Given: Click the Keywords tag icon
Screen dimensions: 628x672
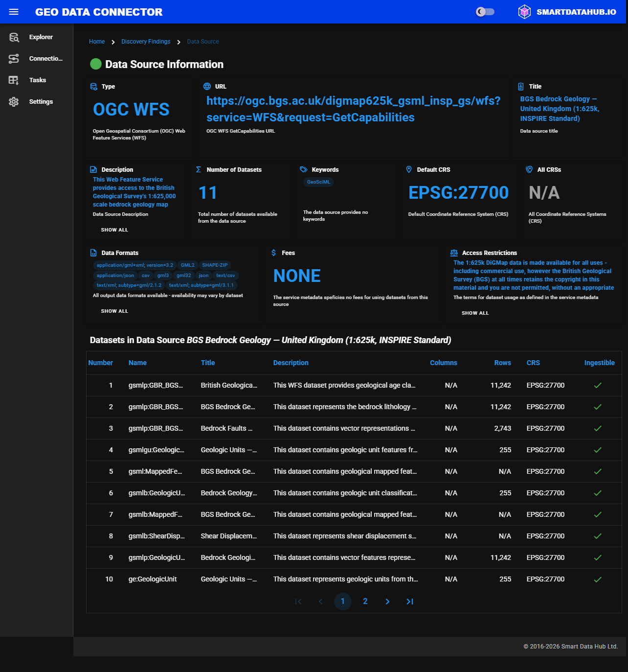Looking at the screenshot, I should pyautogui.click(x=304, y=170).
